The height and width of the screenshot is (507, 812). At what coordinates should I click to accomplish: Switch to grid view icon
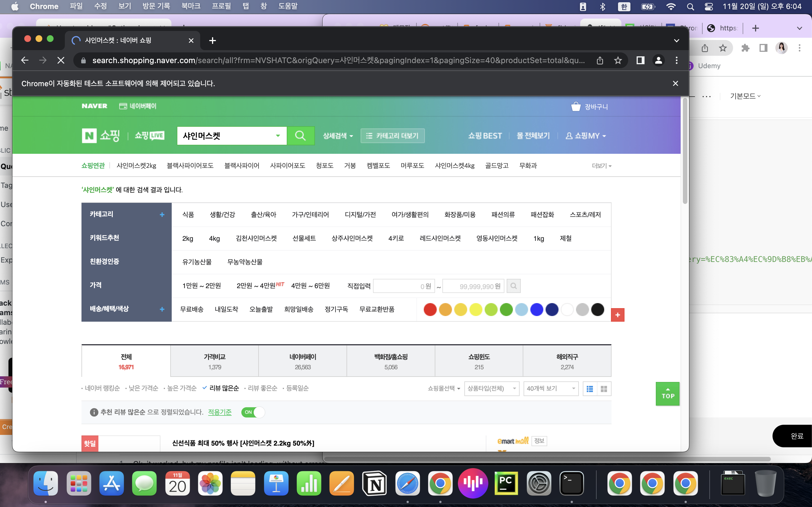point(604,389)
